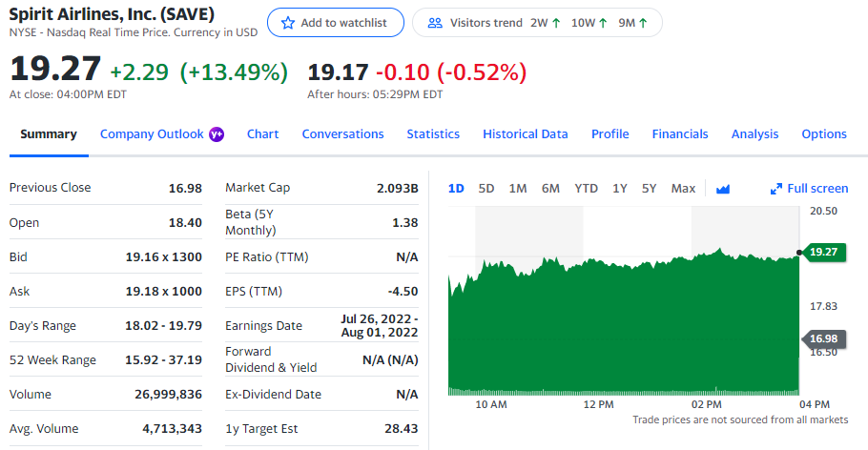Click the Bid value 19.16 x 1300
The image size is (868, 450).
(163, 256)
